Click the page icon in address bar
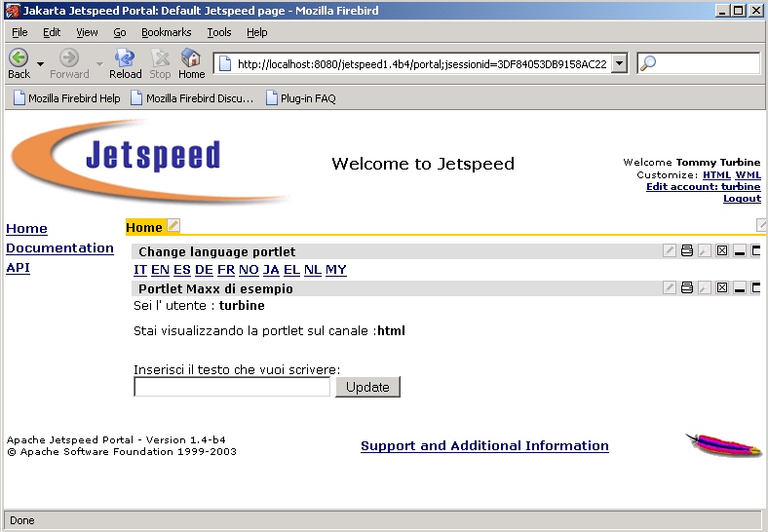 click(x=225, y=63)
